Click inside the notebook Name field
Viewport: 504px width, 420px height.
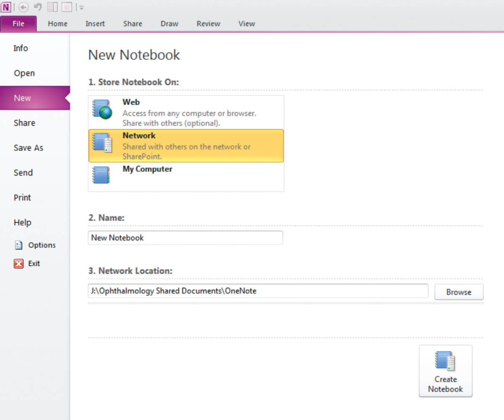pyautogui.click(x=185, y=238)
